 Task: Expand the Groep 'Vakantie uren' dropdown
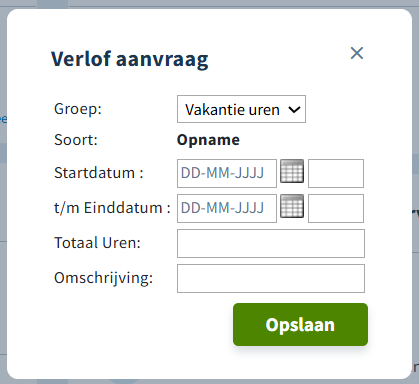[x=241, y=109]
